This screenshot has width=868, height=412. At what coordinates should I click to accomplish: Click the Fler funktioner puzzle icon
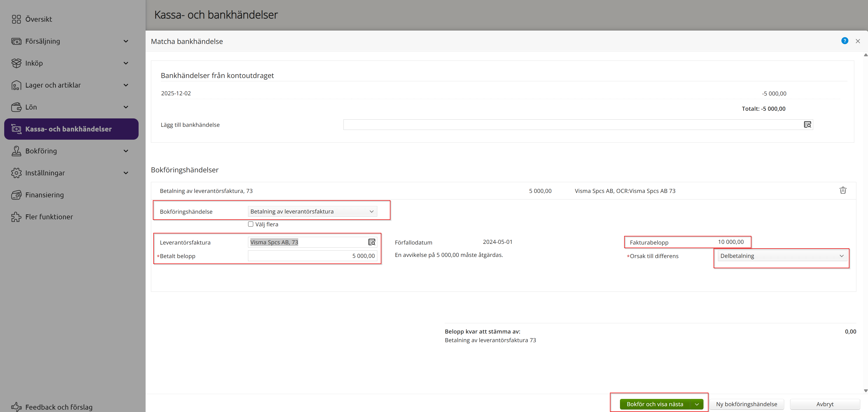[16, 217]
